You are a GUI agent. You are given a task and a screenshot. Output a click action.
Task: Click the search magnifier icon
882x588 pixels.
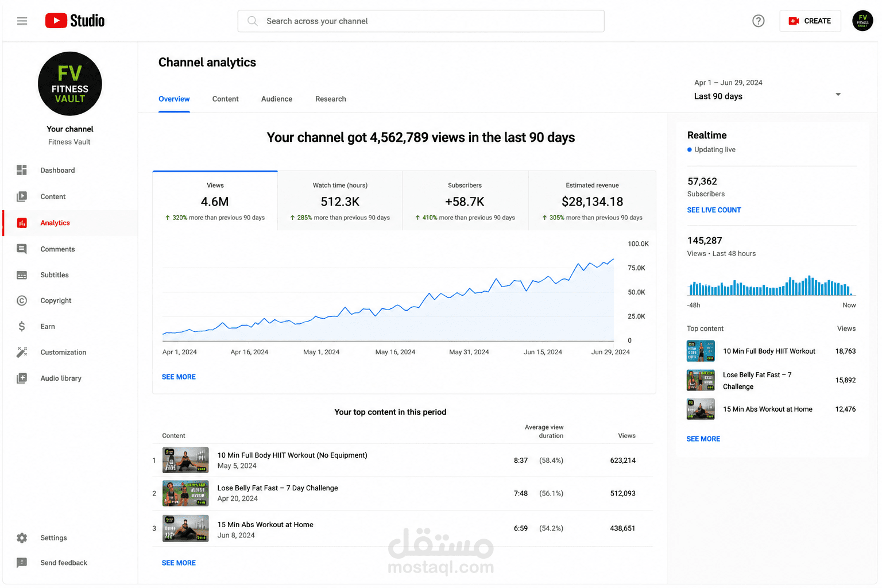[252, 21]
